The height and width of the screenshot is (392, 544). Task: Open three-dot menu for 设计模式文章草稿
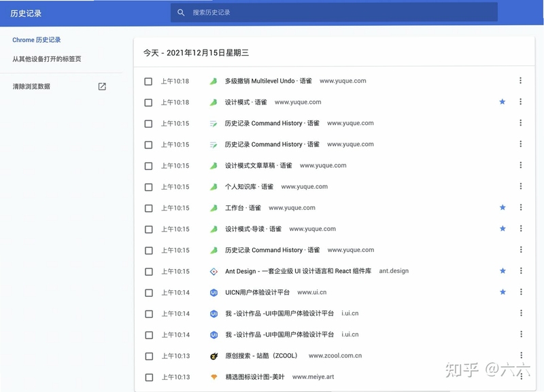pyautogui.click(x=521, y=165)
